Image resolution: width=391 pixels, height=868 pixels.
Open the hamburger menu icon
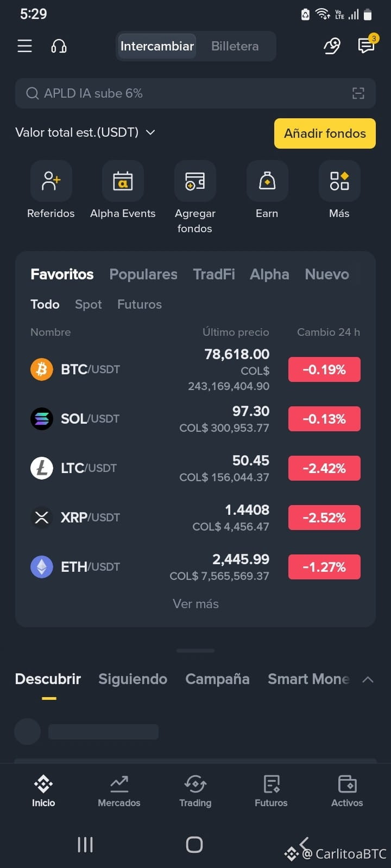tap(24, 46)
